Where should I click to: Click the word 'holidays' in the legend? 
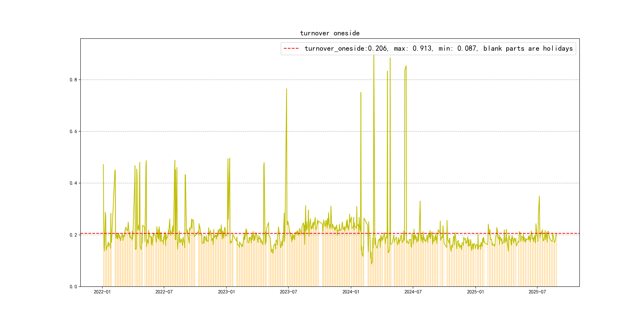(558, 48)
